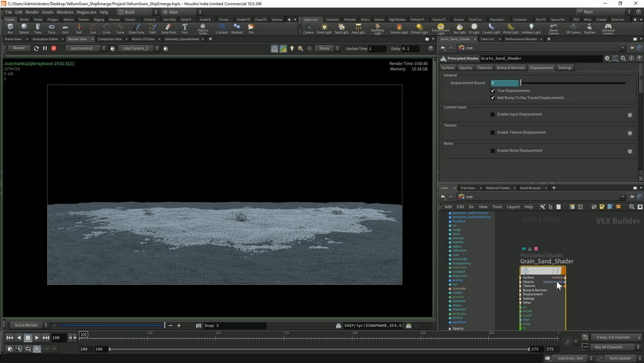Open the Render menu
This screenshot has width=644, height=363.
click(x=32, y=12)
